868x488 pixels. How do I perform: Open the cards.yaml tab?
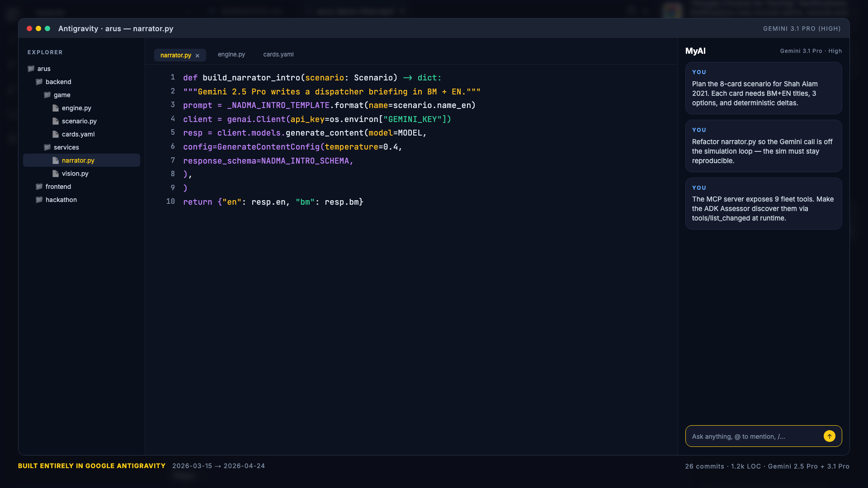click(x=278, y=54)
